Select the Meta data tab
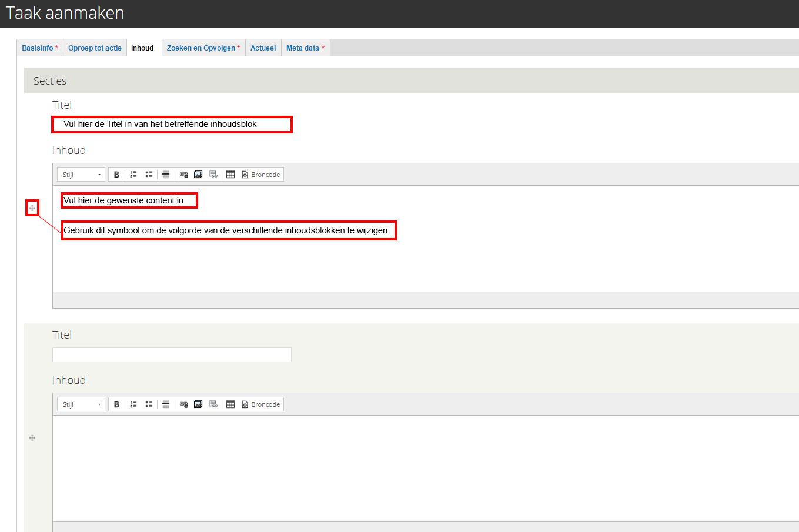The width and height of the screenshot is (799, 532). [x=305, y=48]
